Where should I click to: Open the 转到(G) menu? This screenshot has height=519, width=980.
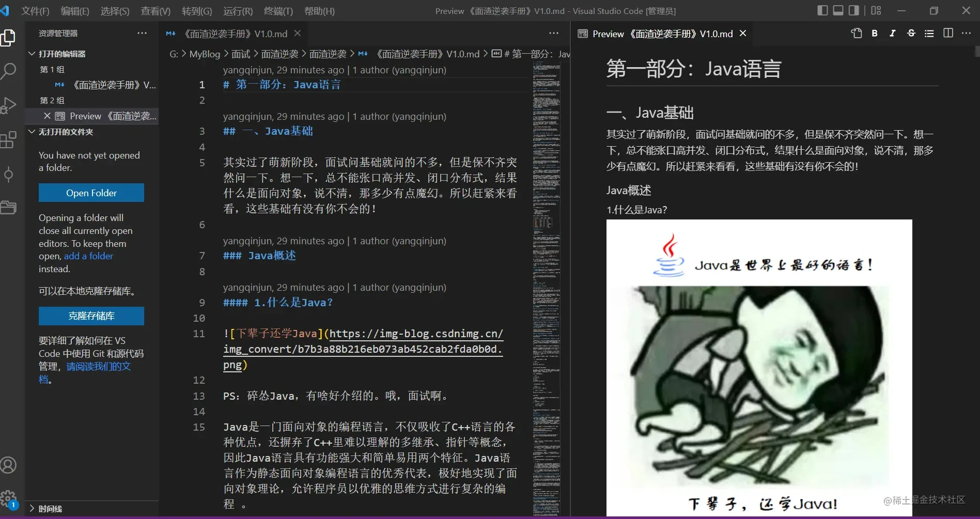coord(197,11)
